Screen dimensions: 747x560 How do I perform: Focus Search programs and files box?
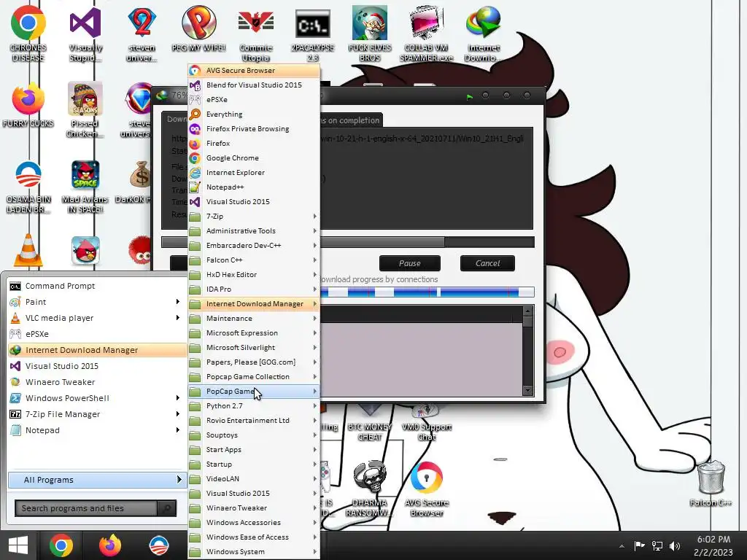click(x=86, y=508)
